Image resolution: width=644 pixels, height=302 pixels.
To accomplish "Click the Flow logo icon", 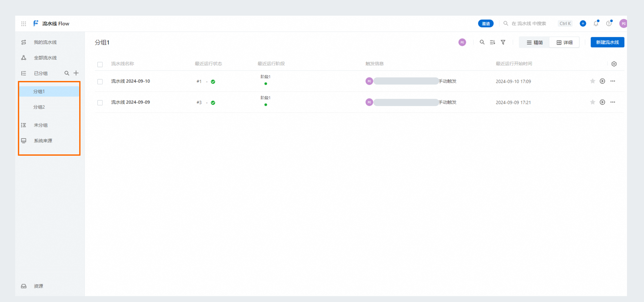I will pyautogui.click(x=36, y=23).
